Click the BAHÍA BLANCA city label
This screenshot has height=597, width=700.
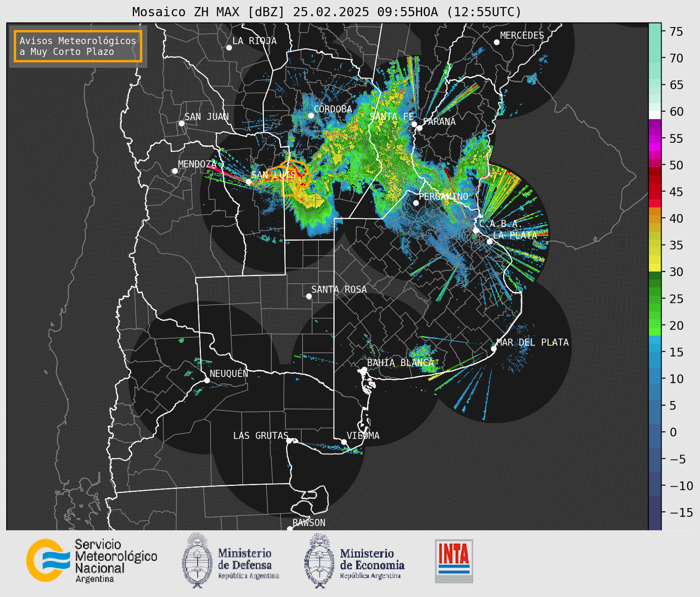(x=400, y=362)
